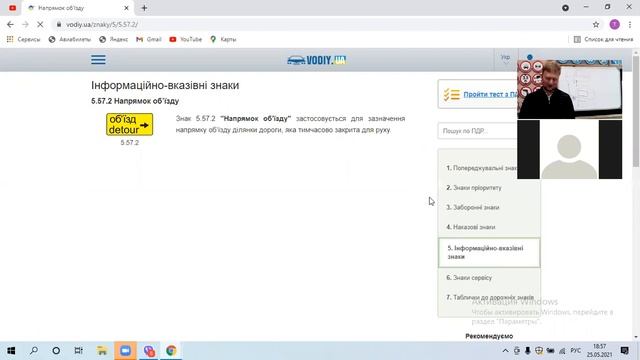The height and width of the screenshot is (360, 640).
Task: Open the hamburger menu on Vodiy.ua
Action: click(x=98, y=60)
